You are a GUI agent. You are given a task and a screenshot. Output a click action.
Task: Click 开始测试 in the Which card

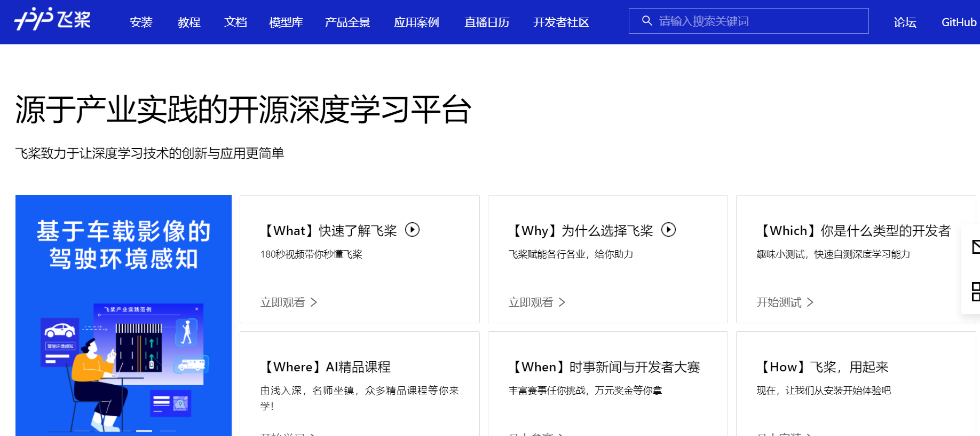(x=779, y=302)
